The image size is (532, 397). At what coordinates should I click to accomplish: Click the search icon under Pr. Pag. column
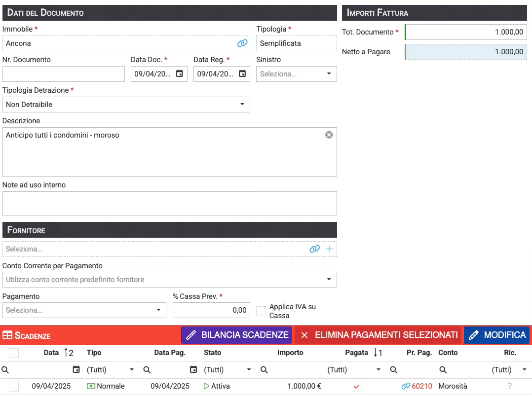[394, 369]
